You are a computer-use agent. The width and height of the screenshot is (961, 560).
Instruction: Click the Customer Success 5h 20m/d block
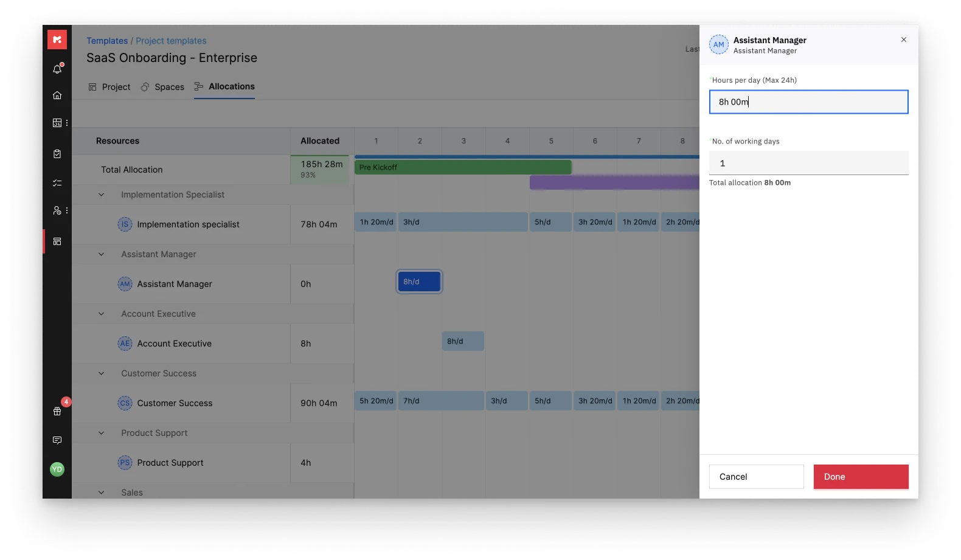click(376, 401)
